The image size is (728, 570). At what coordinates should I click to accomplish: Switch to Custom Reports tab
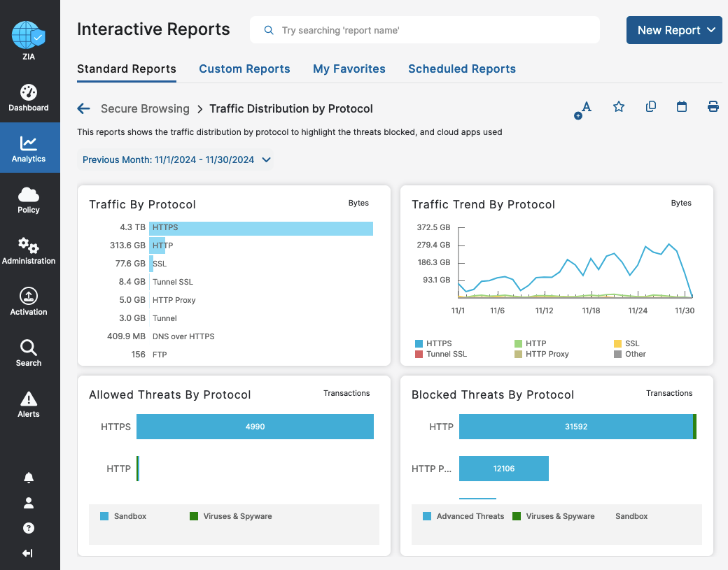tap(244, 69)
